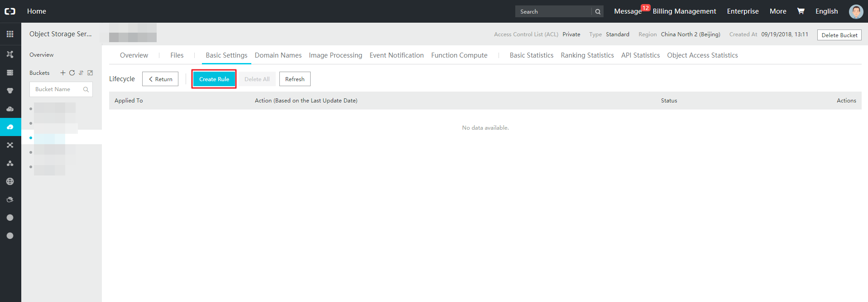Viewport: 868px width, 302px height.
Task: Open the all-products grid icon in sidebar
Action: [10, 34]
